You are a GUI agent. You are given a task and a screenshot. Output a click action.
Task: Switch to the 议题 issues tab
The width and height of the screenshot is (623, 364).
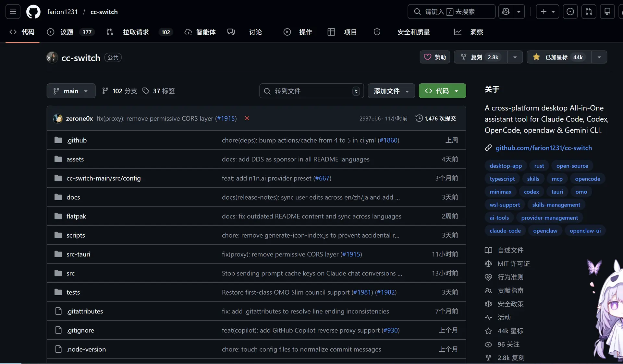(70, 32)
